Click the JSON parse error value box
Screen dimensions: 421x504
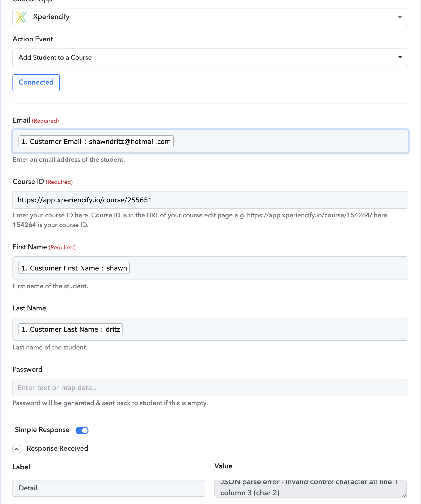click(x=310, y=488)
